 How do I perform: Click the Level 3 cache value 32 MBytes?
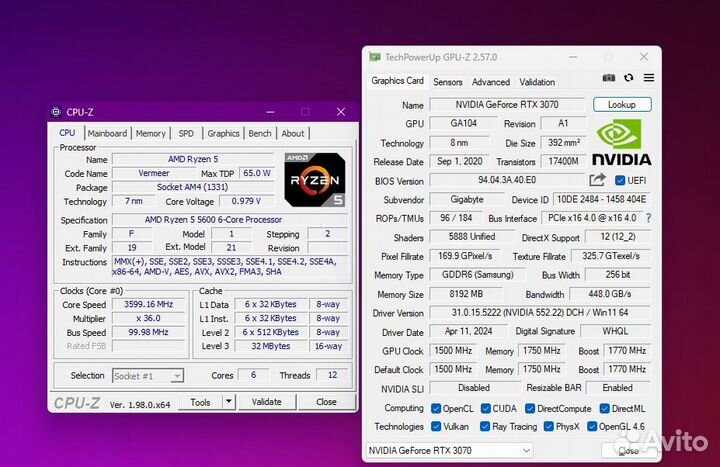pyautogui.click(x=270, y=346)
